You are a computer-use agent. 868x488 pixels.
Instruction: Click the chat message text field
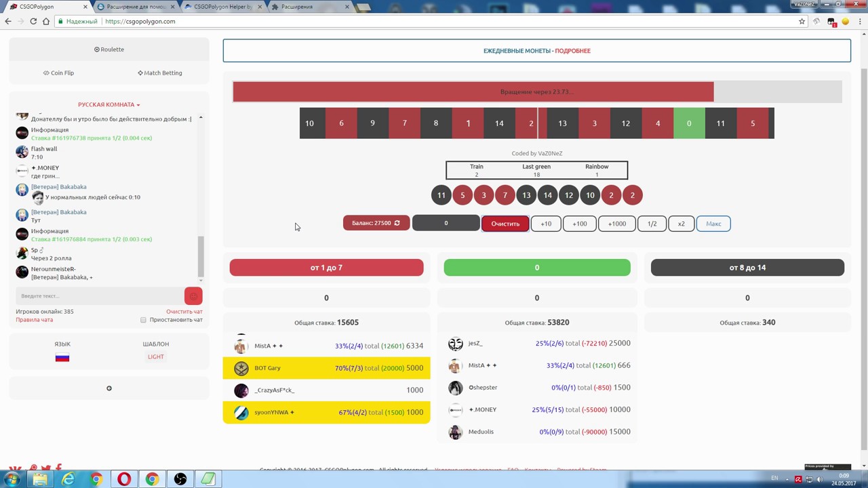(100, 296)
